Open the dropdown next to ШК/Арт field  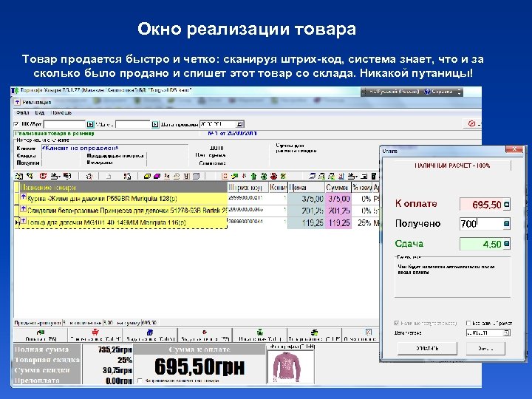pos(90,124)
